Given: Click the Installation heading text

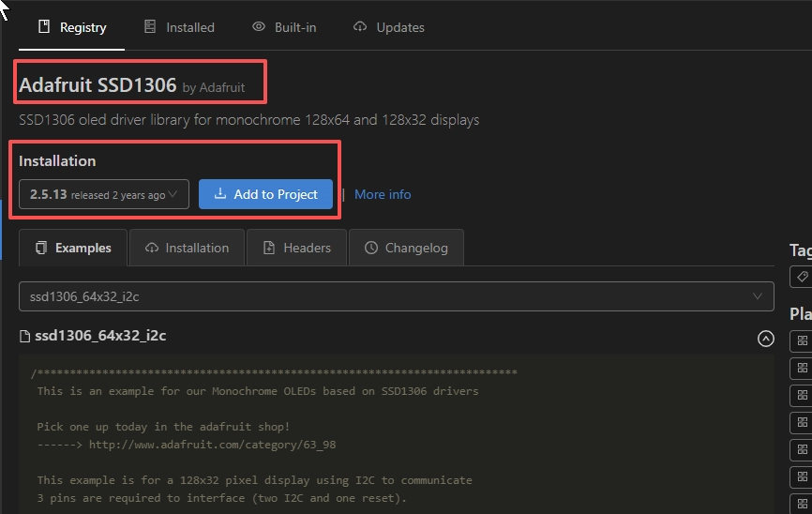Looking at the screenshot, I should (57, 161).
